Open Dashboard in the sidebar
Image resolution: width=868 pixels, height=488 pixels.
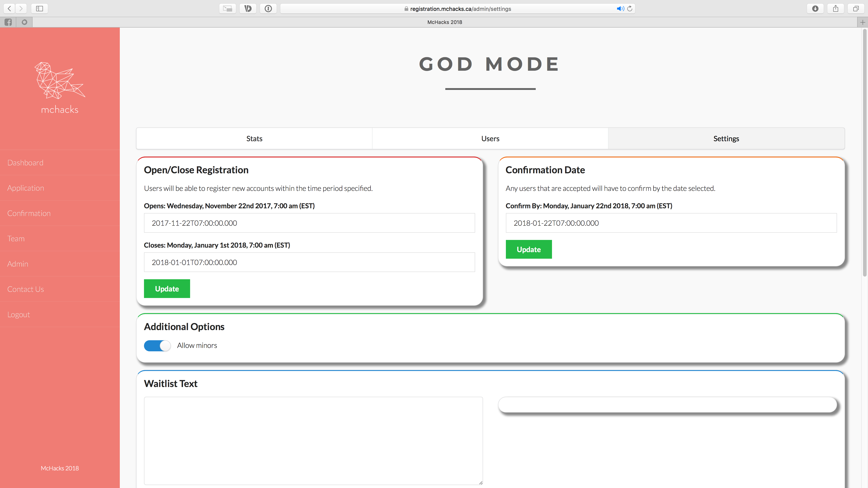click(25, 163)
